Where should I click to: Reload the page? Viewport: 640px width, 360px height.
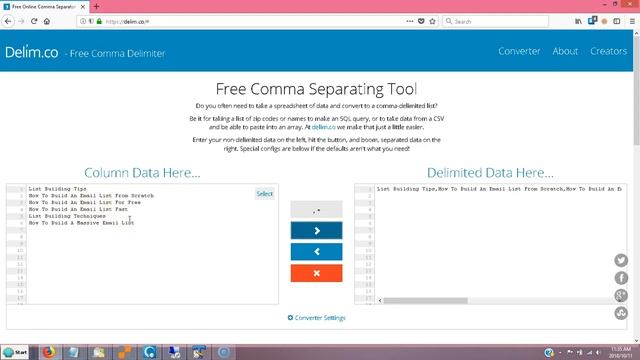pyautogui.click(x=34, y=21)
